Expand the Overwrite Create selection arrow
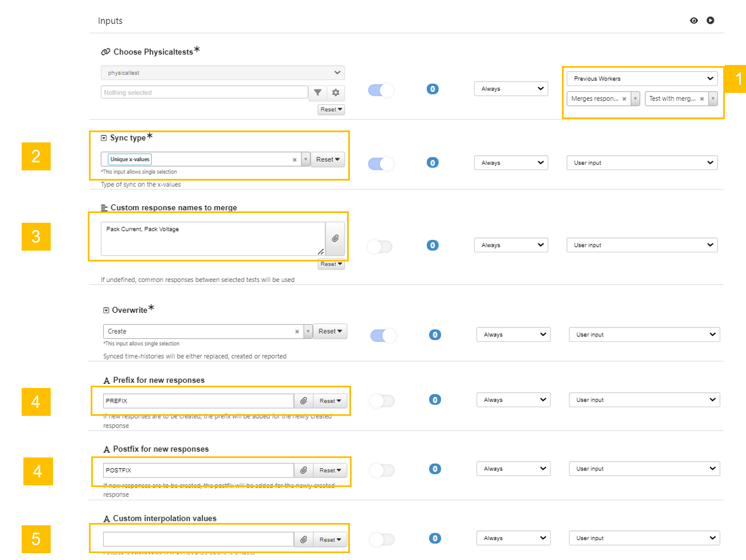This screenshot has height=560, width=746. tap(308, 332)
